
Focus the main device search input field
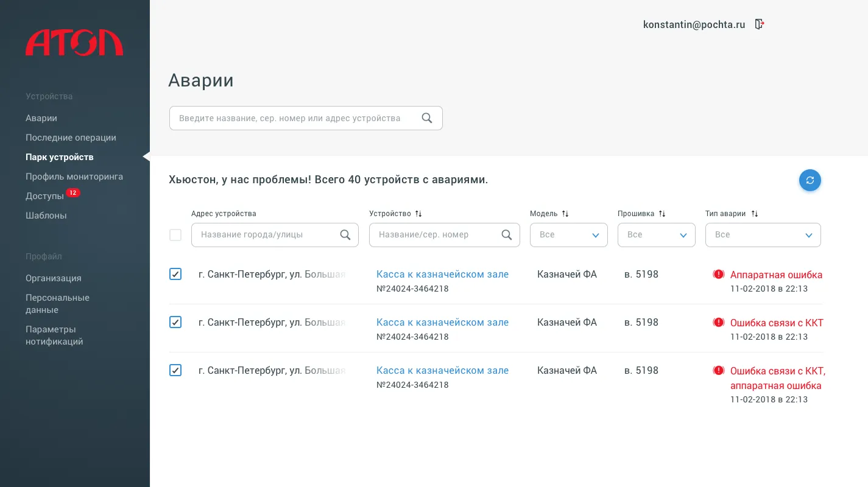click(306, 118)
